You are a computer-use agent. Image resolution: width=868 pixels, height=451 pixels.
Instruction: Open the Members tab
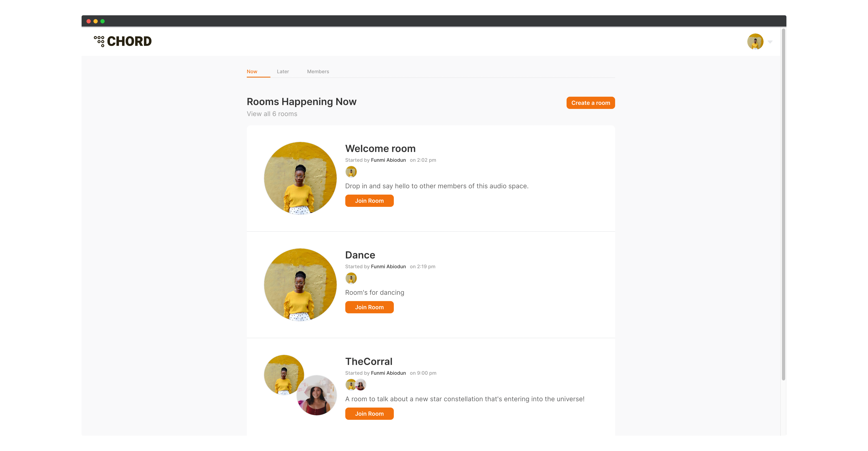318,71
